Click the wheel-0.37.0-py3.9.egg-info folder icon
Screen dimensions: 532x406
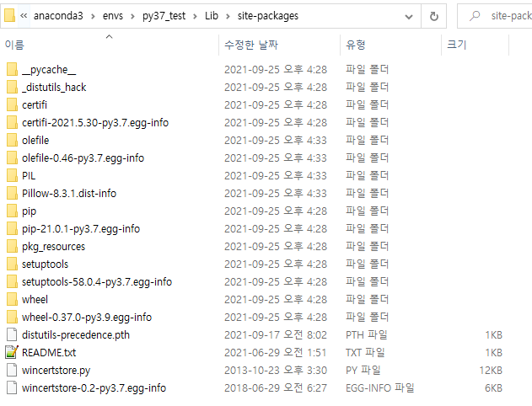(12, 318)
